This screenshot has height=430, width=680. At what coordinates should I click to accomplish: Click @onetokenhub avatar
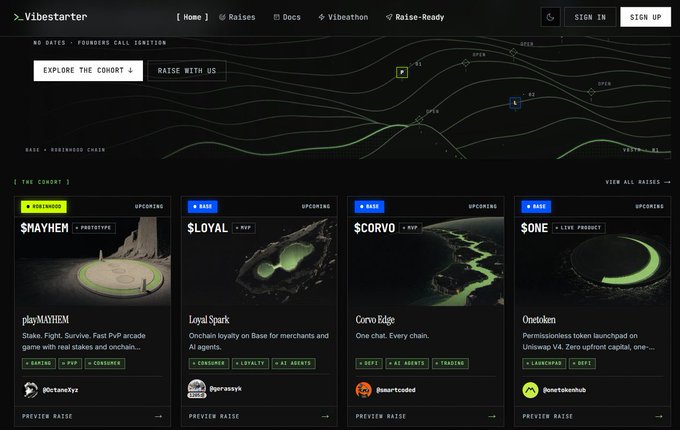tap(530, 390)
